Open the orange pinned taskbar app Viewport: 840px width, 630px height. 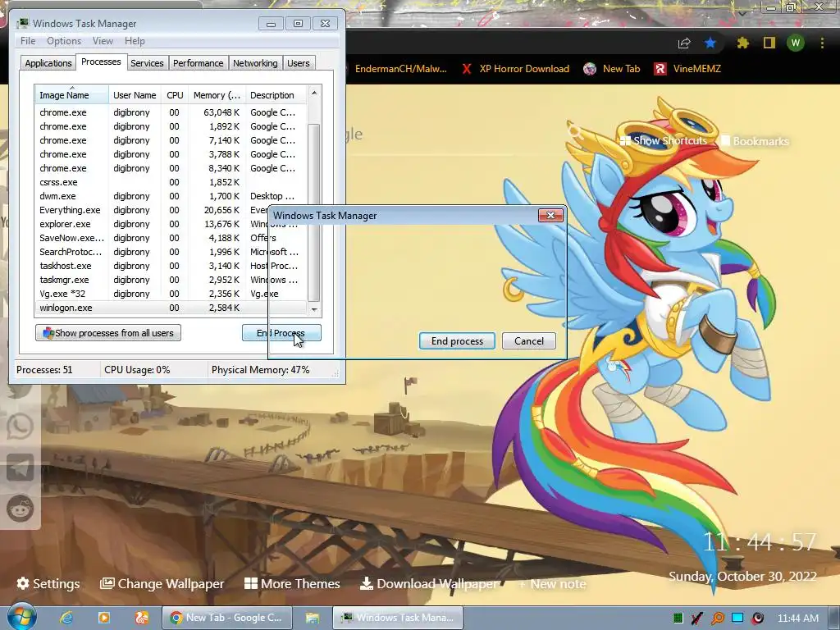(x=141, y=618)
